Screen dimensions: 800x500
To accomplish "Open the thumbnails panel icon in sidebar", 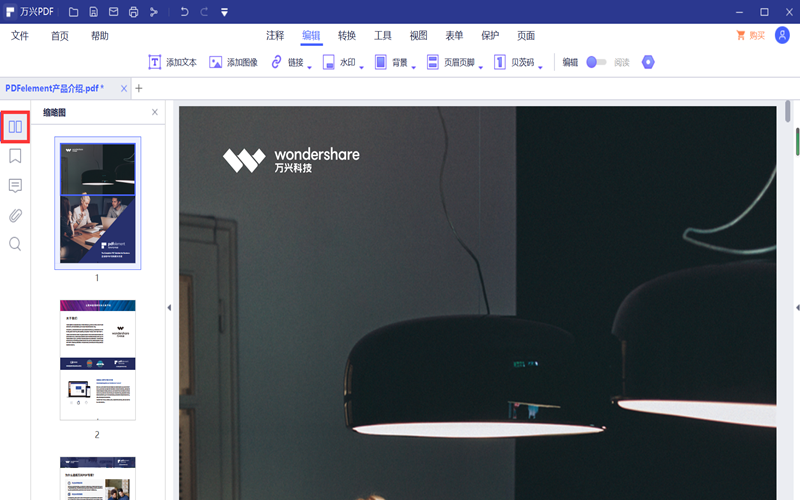I will point(15,127).
